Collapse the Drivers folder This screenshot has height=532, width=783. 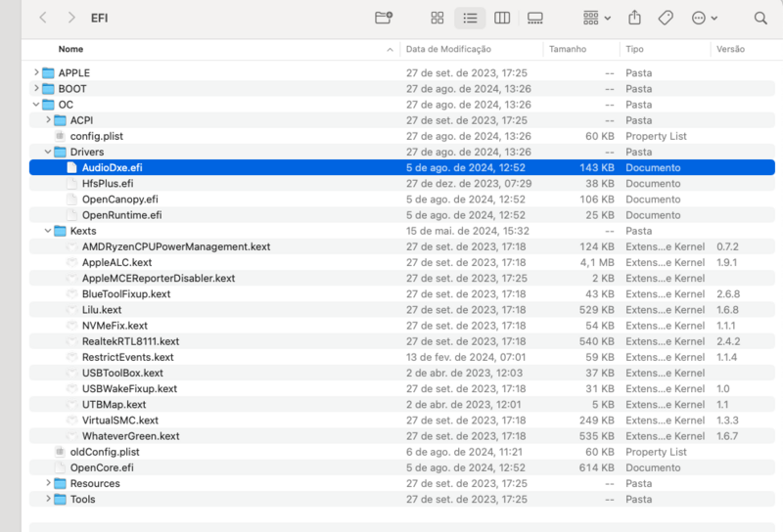48,152
